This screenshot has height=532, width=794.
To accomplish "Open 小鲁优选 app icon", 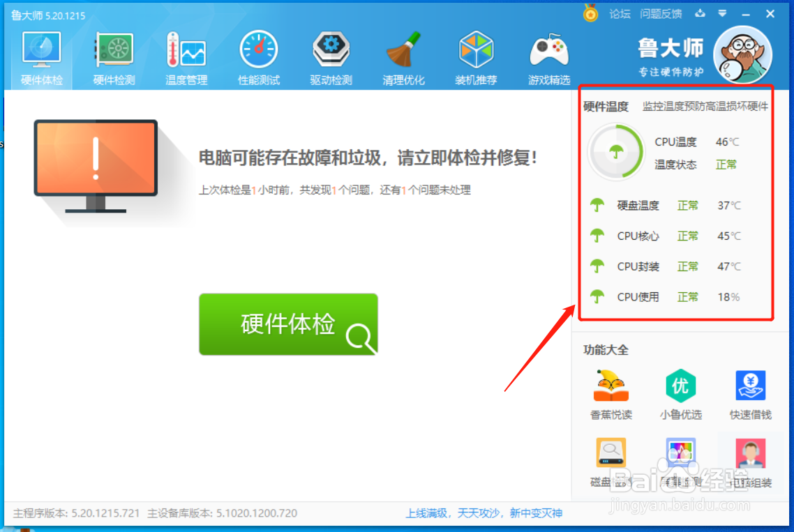I will tap(680, 386).
